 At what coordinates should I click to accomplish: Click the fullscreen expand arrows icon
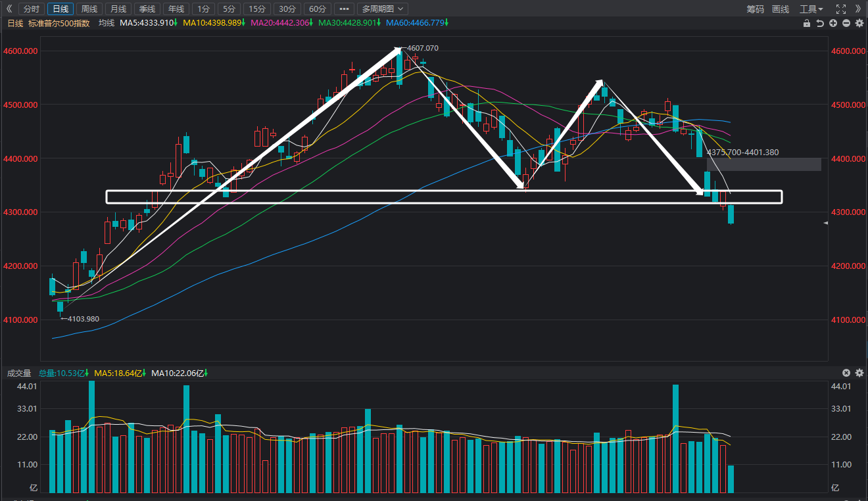point(841,9)
